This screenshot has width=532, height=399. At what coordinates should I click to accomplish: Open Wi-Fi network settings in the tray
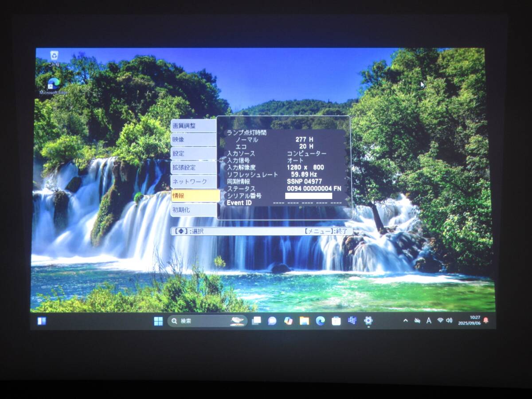click(x=440, y=320)
